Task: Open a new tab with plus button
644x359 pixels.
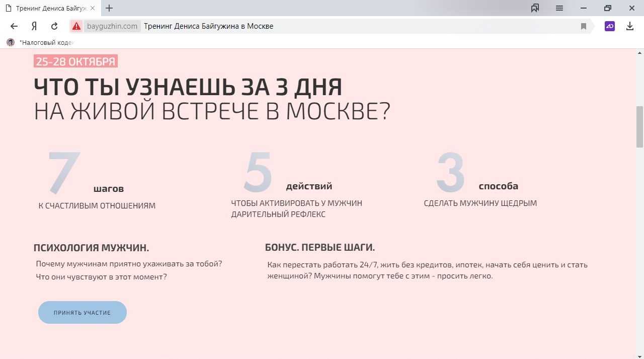Action: click(109, 8)
